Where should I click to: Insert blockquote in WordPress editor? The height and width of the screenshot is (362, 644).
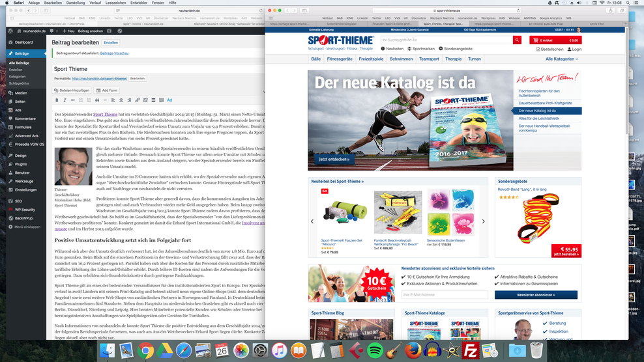click(97, 100)
